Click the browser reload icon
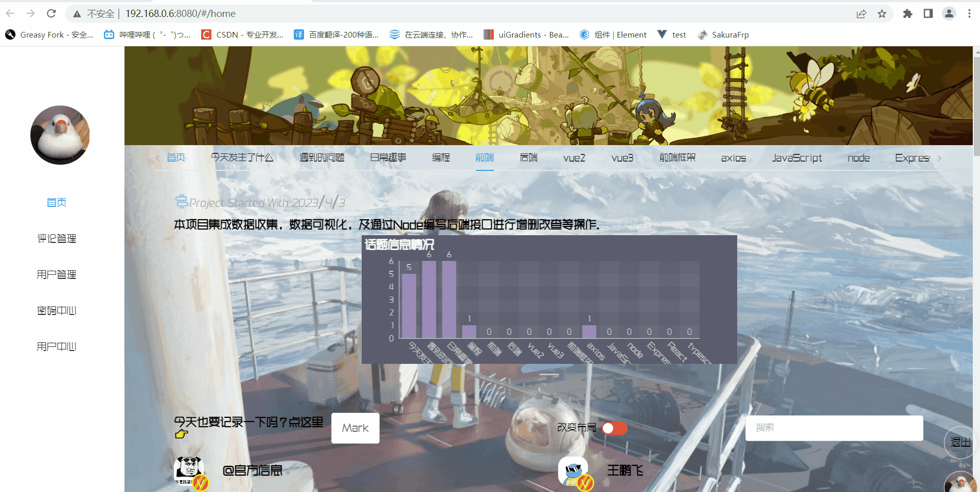The width and height of the screenshot is (980, 492). (x=51, y=14)
